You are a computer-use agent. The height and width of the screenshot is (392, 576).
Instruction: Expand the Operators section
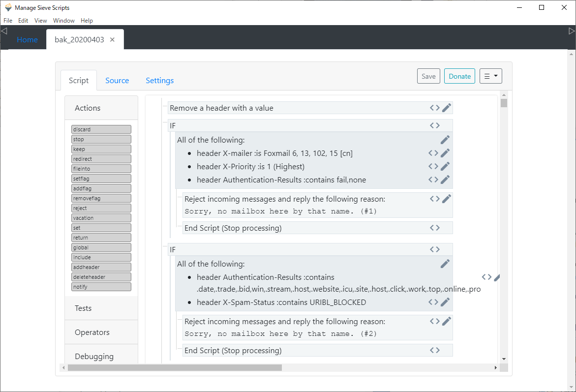[92, 332]
